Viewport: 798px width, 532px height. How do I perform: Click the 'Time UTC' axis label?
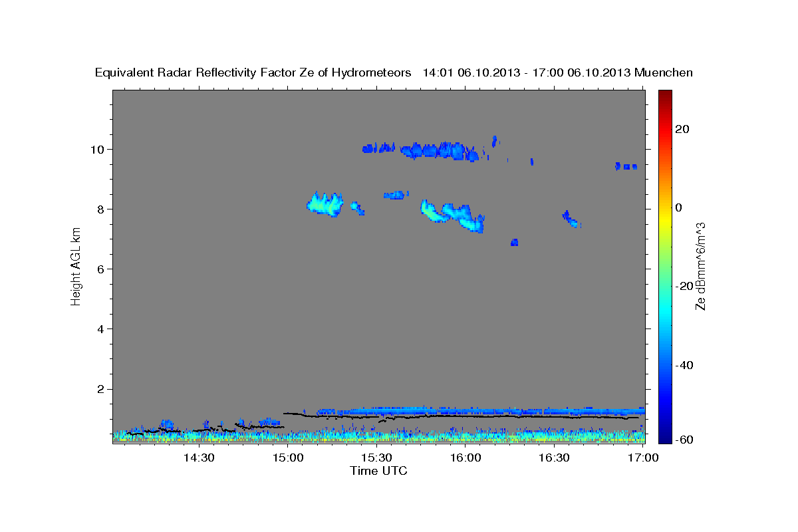point(378,471)
